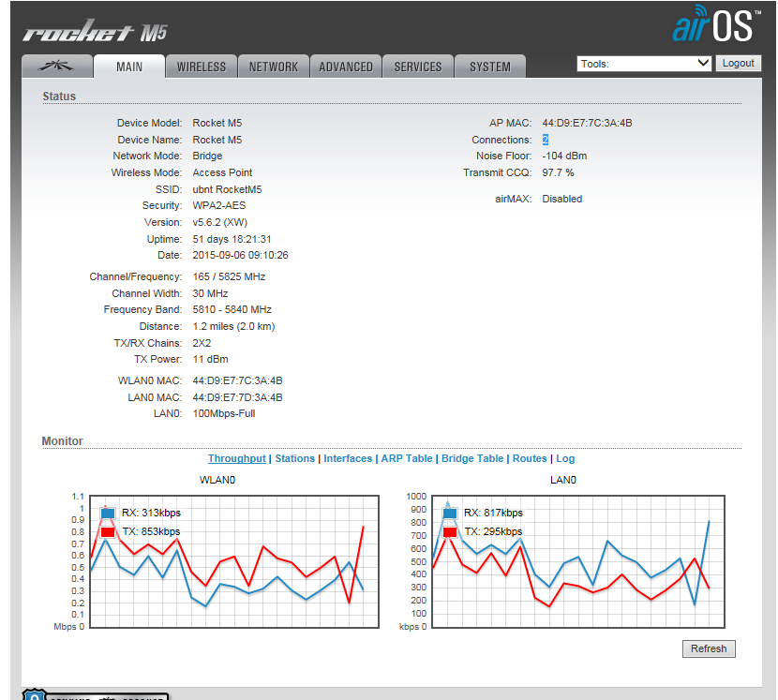The image size is (778, 700).
Task: Open the Routes link
Action: point(530,458)
